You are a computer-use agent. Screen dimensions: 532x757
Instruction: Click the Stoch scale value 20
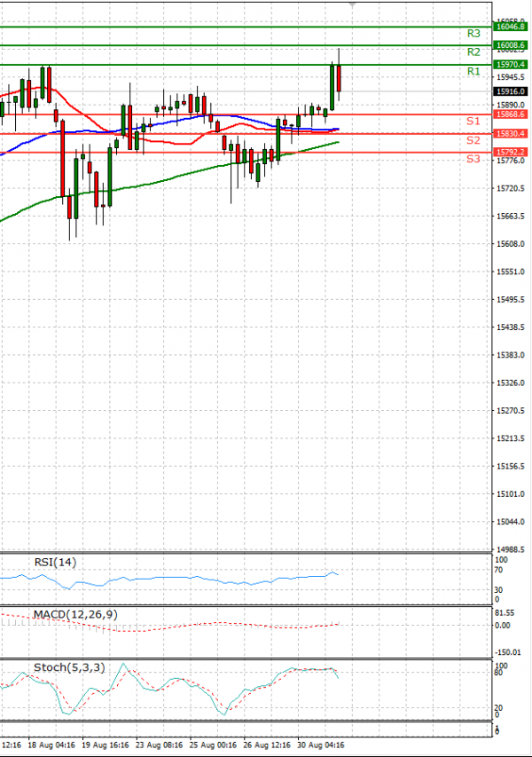tap(498, 708)
